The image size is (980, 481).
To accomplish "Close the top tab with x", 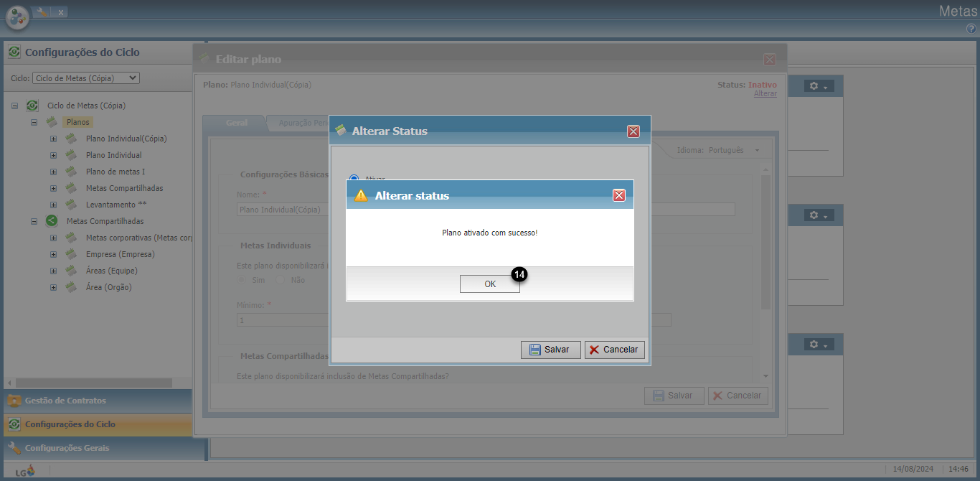I will (60, 12).
